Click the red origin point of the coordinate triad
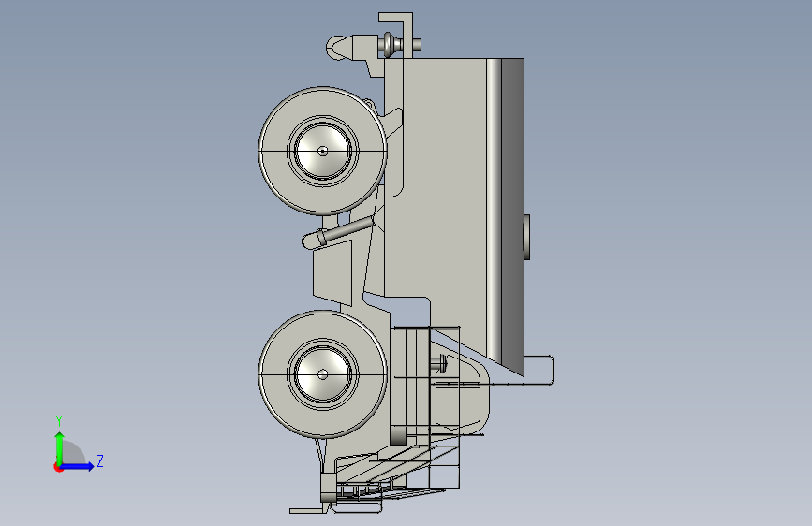Image resolution: width=812 pixels, height=526 pixels. point(58,467)
